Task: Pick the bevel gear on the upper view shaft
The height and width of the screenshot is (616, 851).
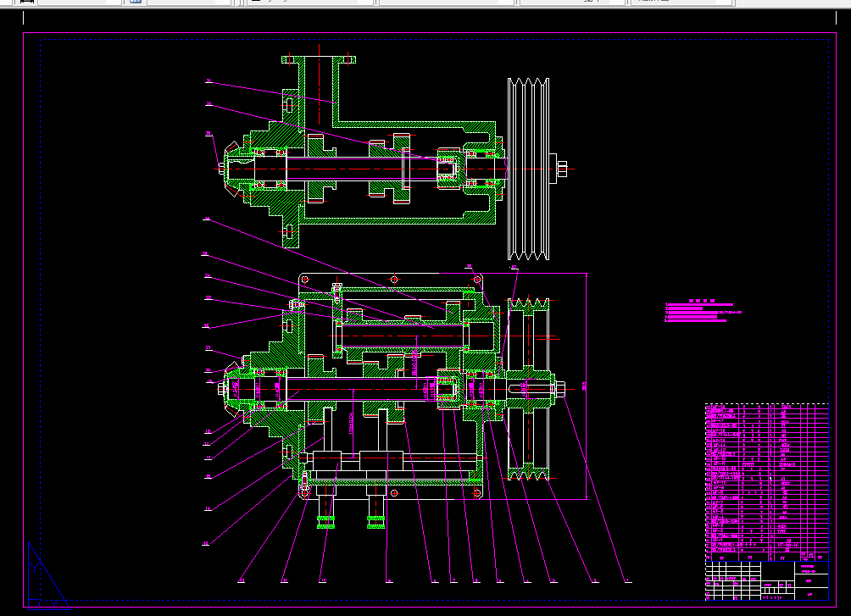Action: (x=232, y=169)
